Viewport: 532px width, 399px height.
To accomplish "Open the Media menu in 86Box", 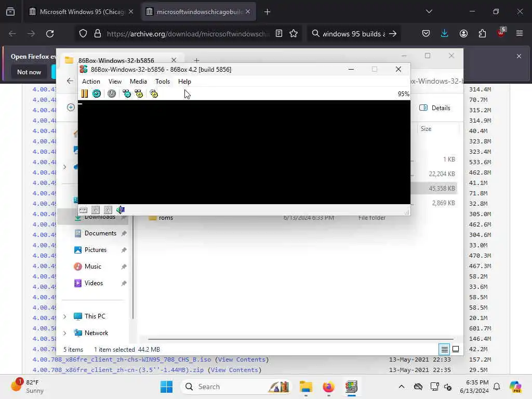I will [138, 82].
